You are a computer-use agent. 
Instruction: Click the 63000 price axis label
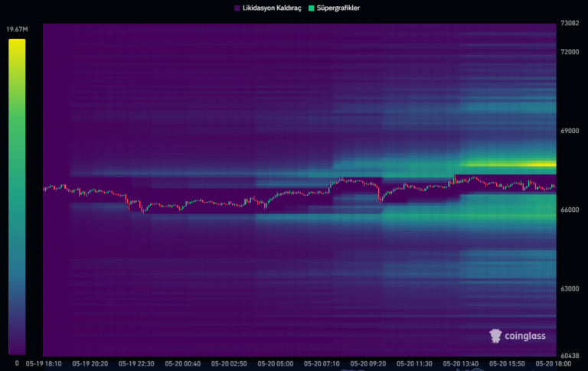[x=570, y=288]
